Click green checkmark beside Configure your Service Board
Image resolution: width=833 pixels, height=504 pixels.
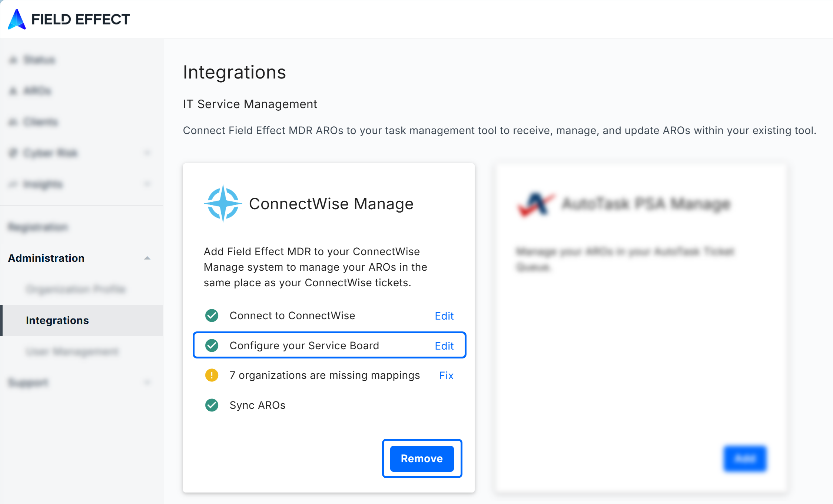[x=212, y=346]
